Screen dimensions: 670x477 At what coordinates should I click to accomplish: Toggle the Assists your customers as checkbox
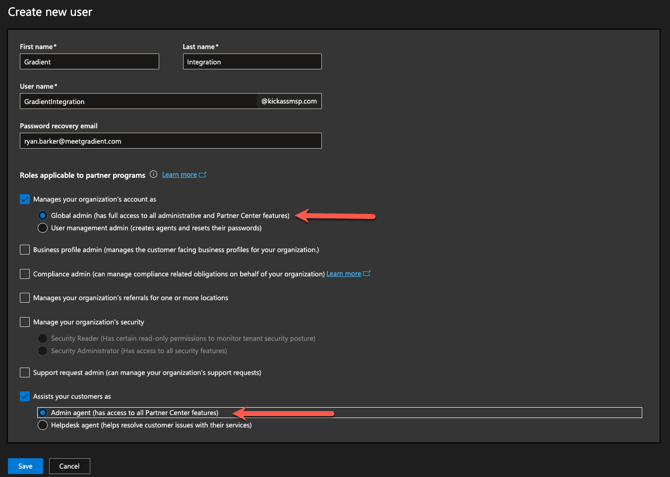click(25, 396)
